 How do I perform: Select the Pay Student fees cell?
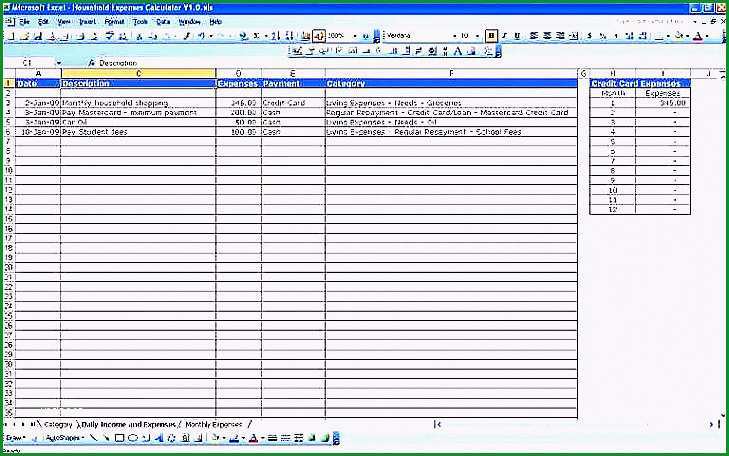click(x=139, y=132)
